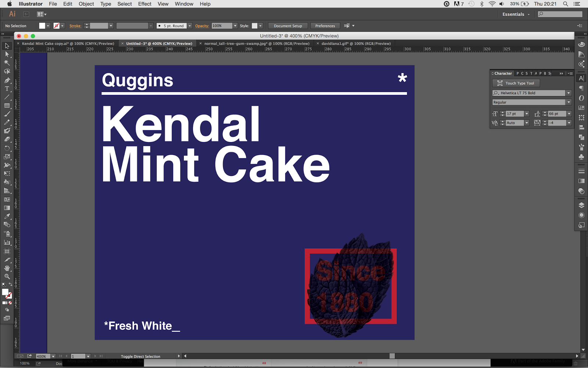Select the Eyedropper tool

pyautogui.click(x=7, y=216)
